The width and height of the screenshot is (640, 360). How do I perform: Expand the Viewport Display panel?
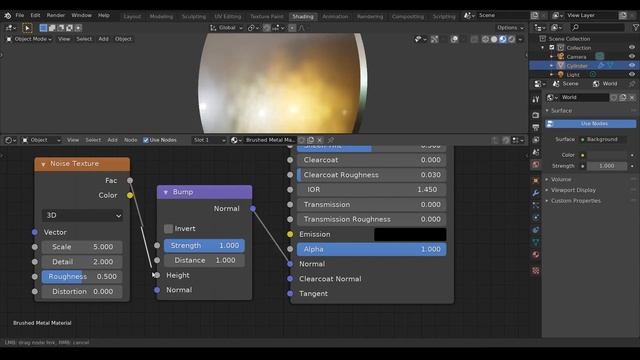click(573, 190)
